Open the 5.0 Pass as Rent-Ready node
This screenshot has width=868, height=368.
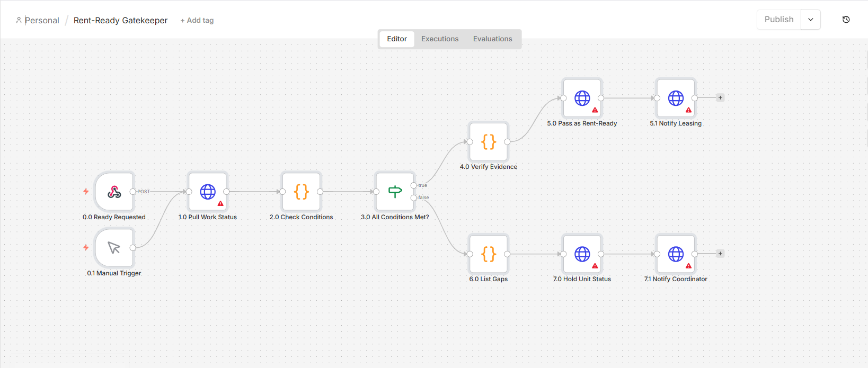coord(582,98)
